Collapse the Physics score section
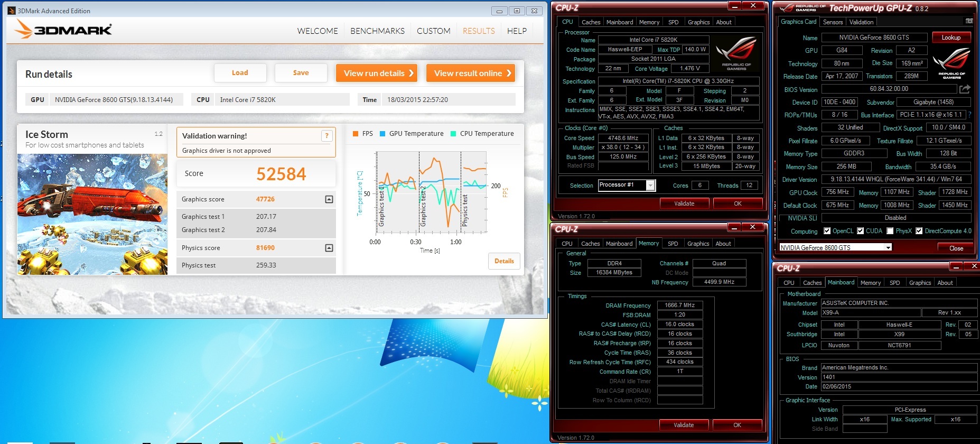 point(329,248)
